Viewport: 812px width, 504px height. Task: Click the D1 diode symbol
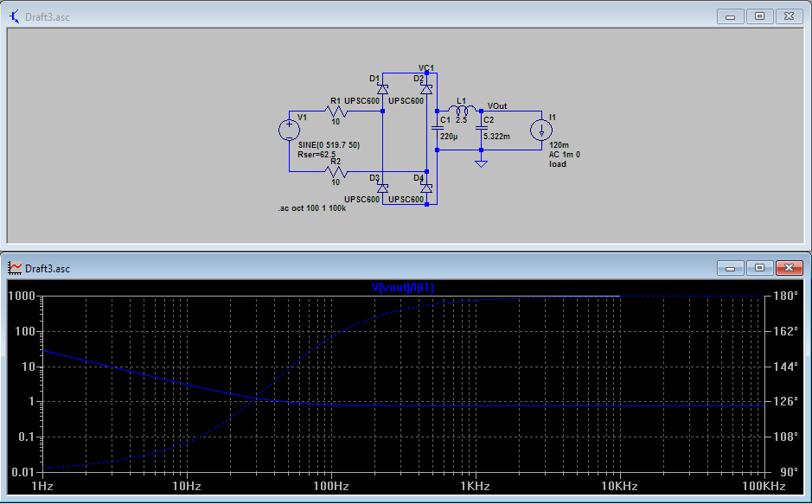[x=382, y=89]
